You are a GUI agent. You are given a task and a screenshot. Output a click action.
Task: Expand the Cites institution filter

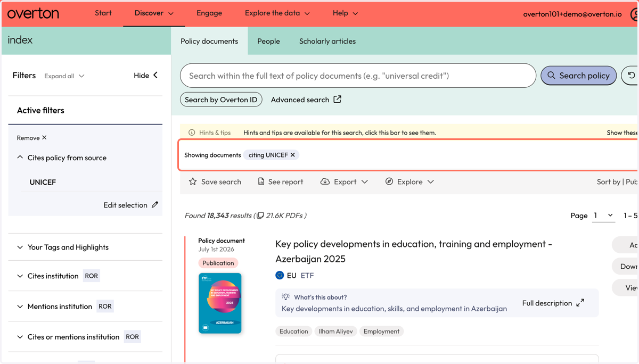pos(48,276)
